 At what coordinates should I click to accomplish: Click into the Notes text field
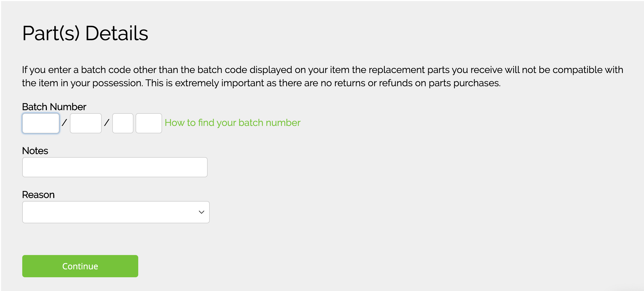115,167
